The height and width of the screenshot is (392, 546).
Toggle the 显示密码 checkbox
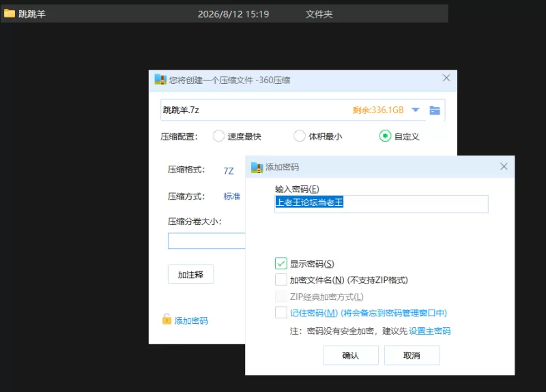point(281,264)
